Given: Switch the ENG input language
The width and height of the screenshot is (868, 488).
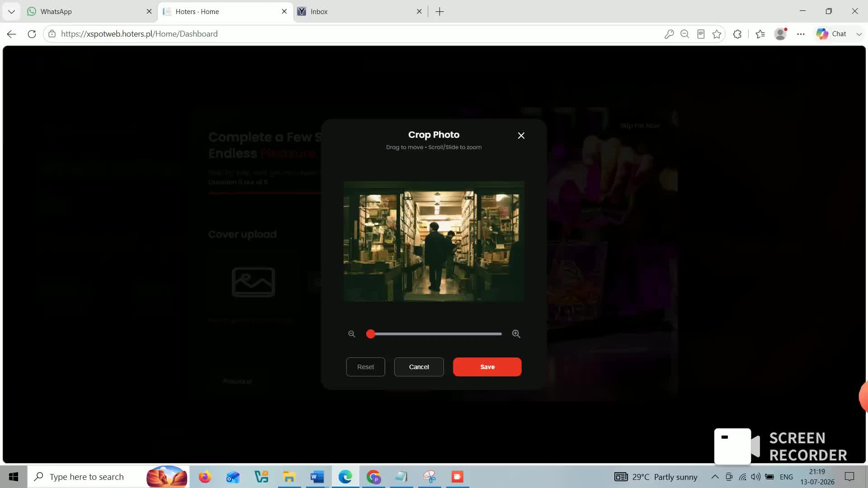Looking at the screenshot, I should pyautogui.click(x=786, y=477).
